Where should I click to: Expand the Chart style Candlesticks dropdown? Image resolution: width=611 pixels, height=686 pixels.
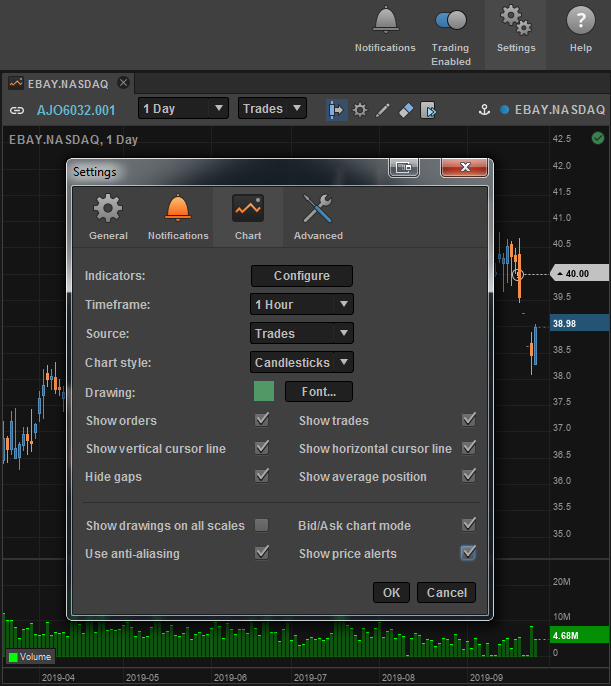pyautogui.click(x=302, y=362)
